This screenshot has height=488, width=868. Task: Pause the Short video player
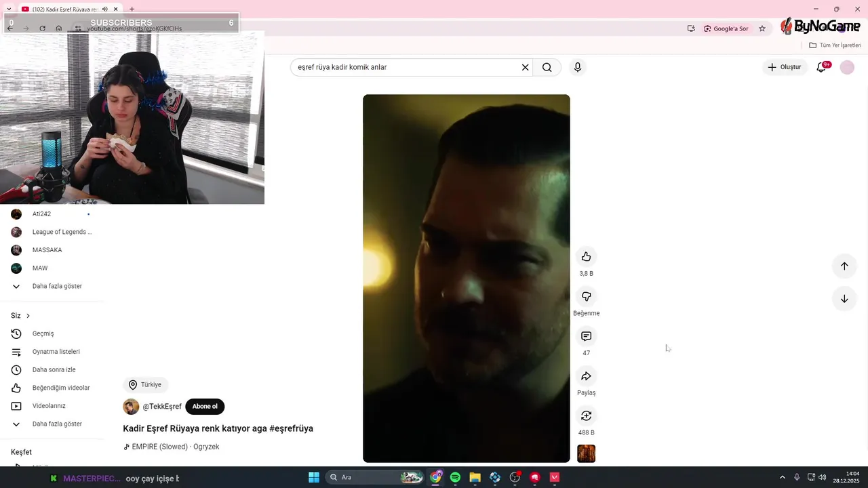coord(466,278)
